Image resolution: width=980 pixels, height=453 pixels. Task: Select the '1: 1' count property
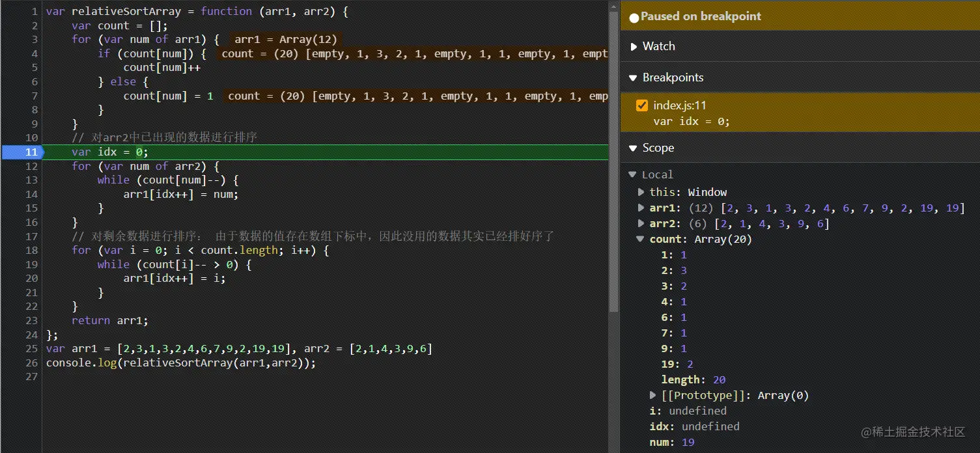pyautogui.click(x=674, y=254)
